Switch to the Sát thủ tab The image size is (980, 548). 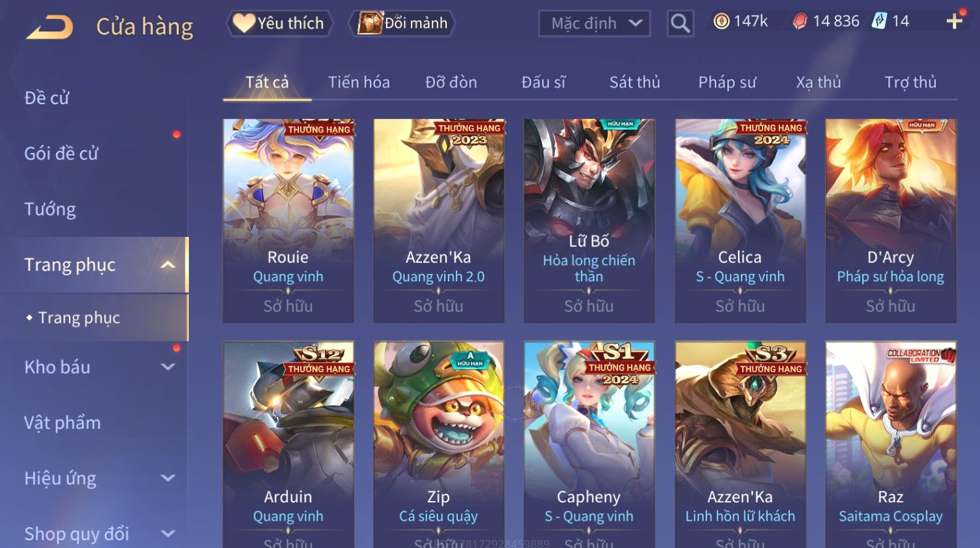[634, 83]
